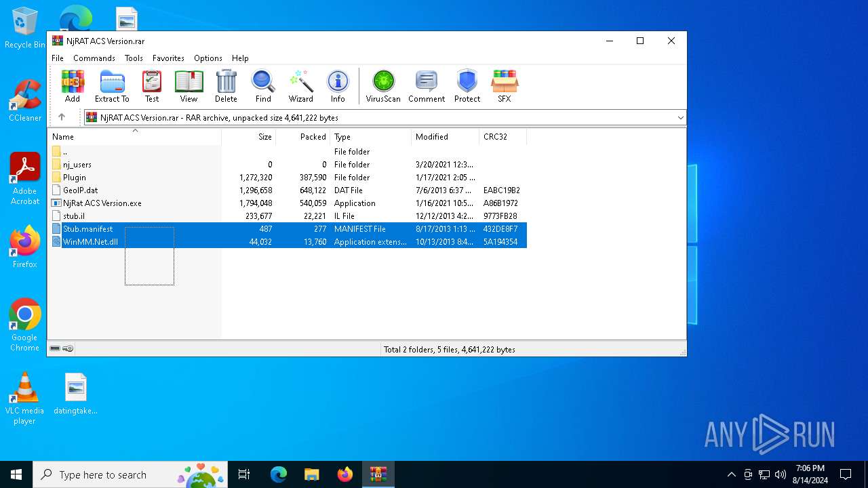Image resolution: width=868 pixels, height=488 pixels.
Task: Launch the Wizard tool
Action: point(301,86)
